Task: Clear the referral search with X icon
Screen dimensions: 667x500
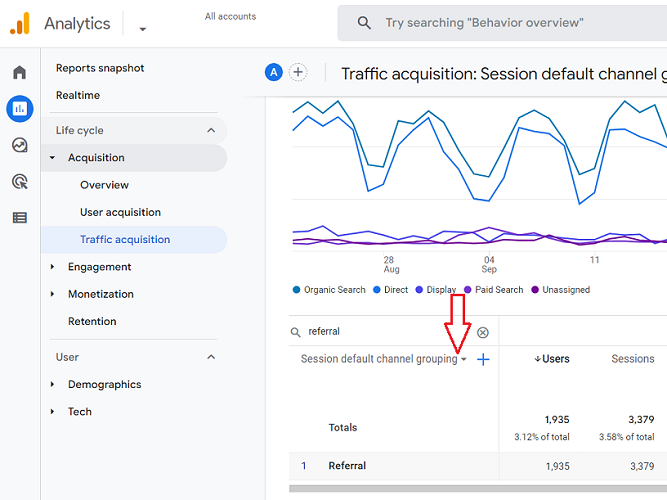Action: point(482,332)
